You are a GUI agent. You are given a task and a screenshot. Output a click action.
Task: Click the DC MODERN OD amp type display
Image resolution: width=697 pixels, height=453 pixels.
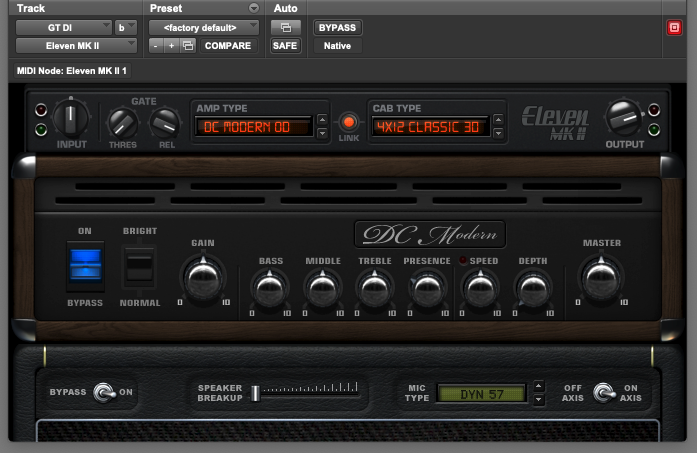254,128
